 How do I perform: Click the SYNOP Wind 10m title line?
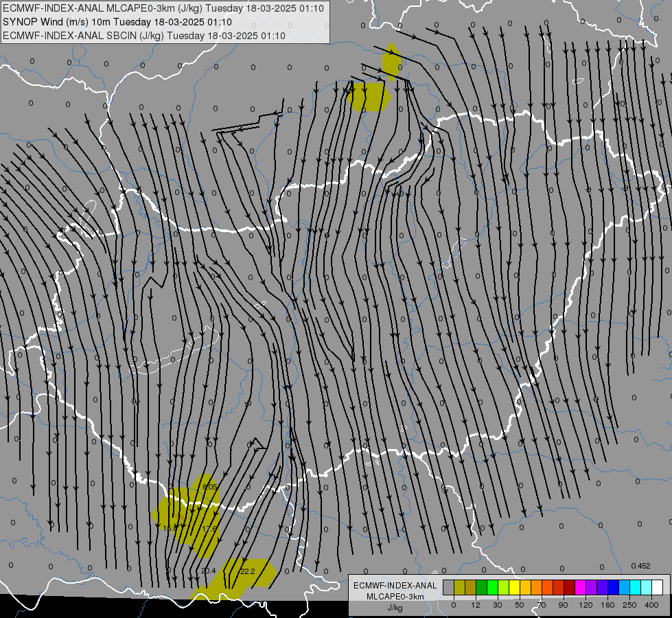tap(117, 22)
